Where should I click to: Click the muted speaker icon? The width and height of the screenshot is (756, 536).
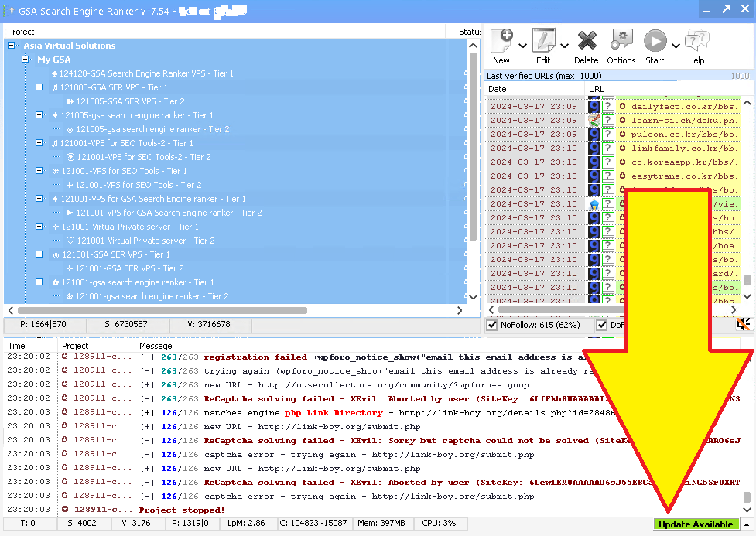pos(743,324)
